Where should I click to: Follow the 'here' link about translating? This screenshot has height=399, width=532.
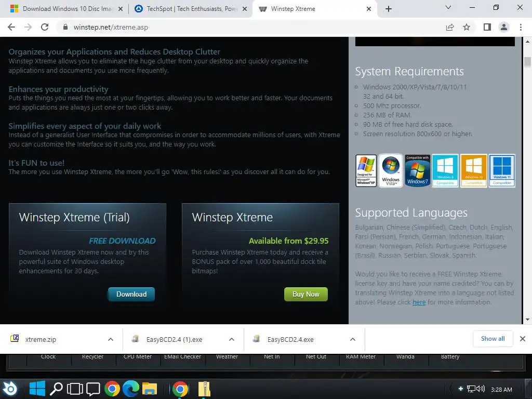[x=419, y=302]
